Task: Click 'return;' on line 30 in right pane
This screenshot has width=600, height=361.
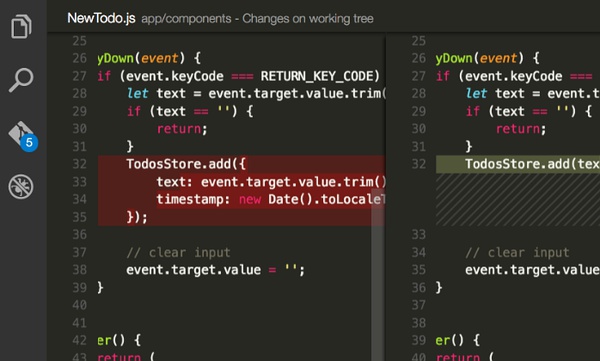Action: 521,129
